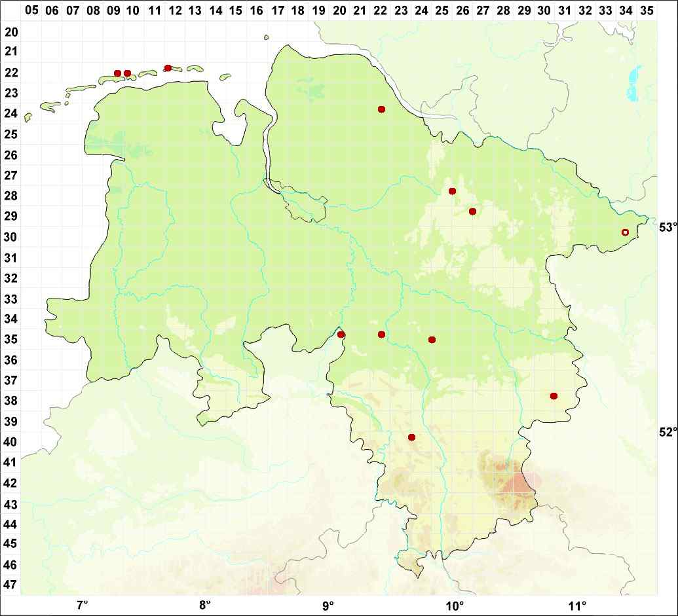Click the hollow red marker near 53° latitude
This screenshot has width=678, height=616.
pyautogui.click(x=624, y=232)
